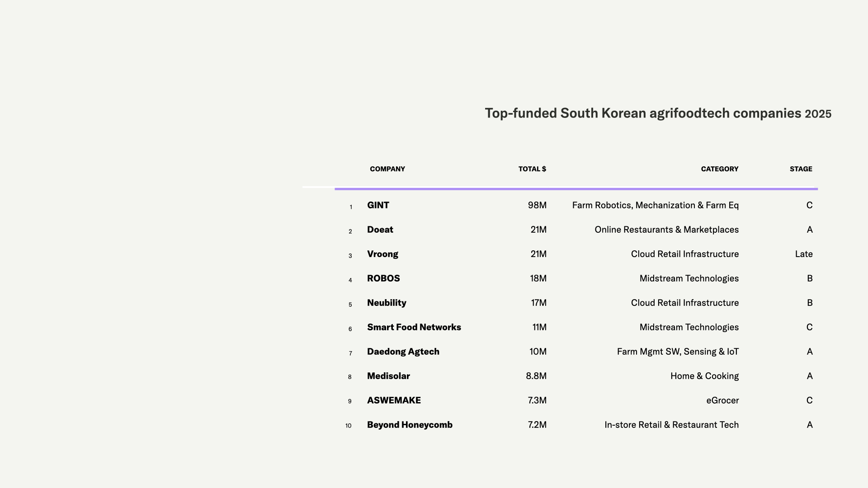Click the purple header divider line

576,189
